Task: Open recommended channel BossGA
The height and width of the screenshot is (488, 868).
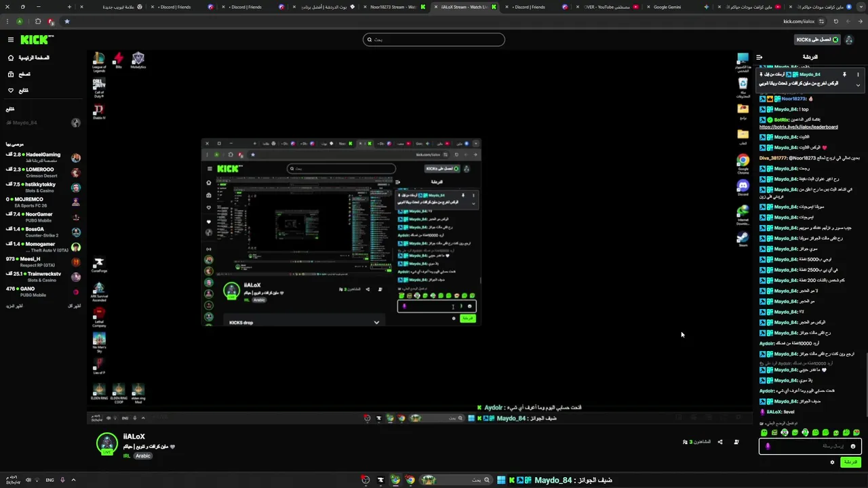Action: tap(43, 232)
